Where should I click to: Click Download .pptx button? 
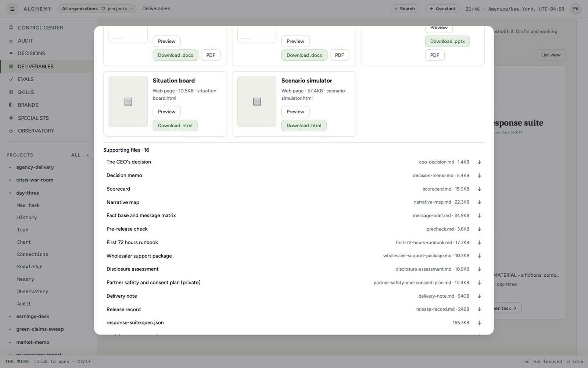(448, 41)
